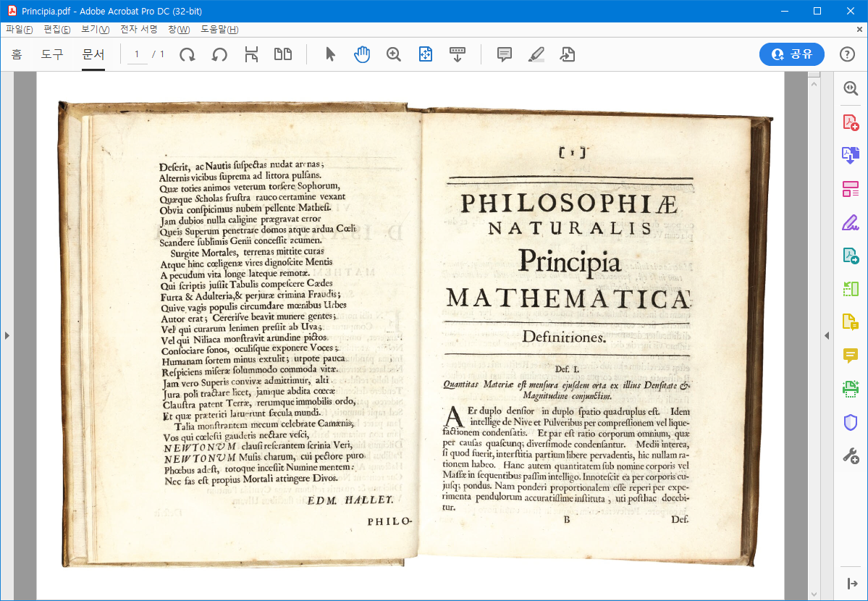Switch to two-page view icon

coord(283,54)
